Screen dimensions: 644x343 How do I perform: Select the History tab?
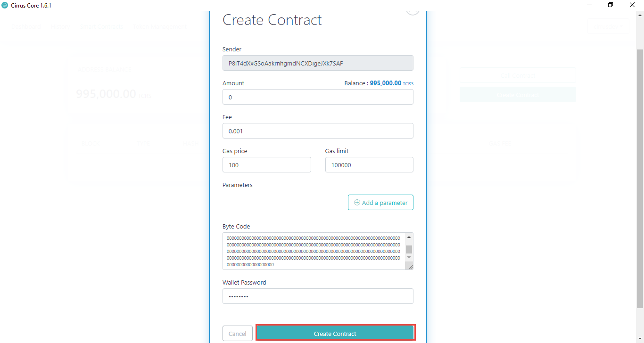click(60, 27)
